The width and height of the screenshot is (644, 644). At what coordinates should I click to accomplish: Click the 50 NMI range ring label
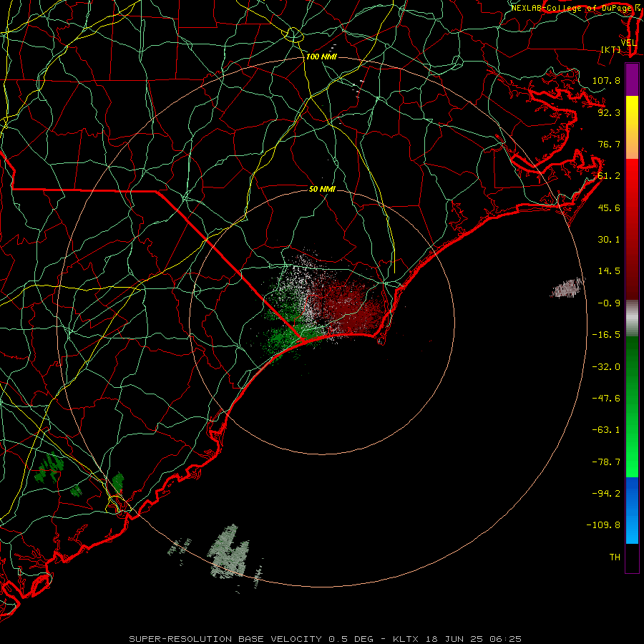tap(322, 189)
